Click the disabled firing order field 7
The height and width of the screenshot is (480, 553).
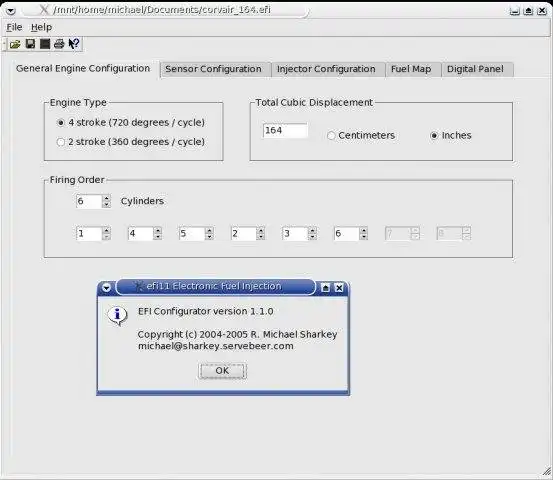point(398,233)
